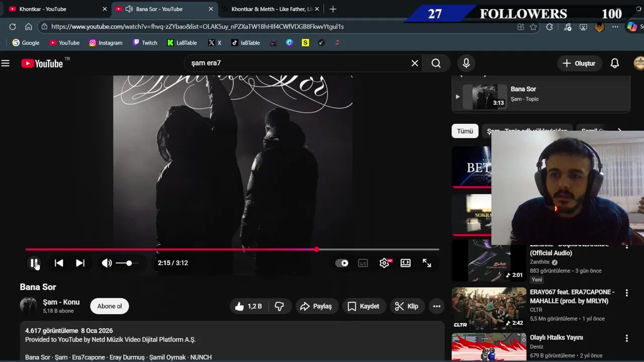Open YouTube notifications bell

click(x=615, y=63)
